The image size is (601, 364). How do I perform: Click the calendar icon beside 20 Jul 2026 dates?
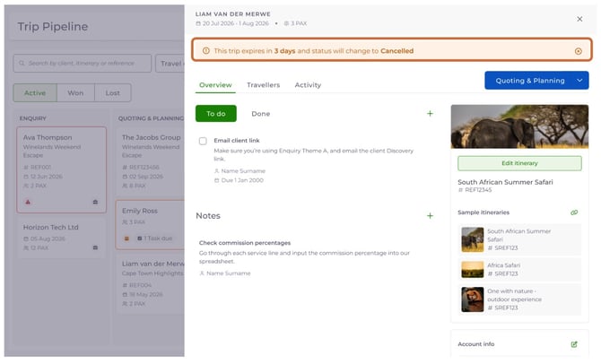(198, 23)
